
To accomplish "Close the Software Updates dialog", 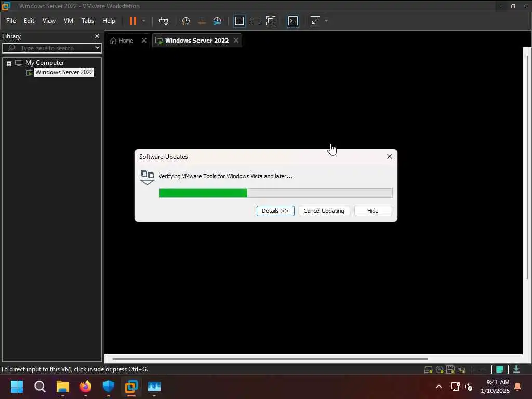I will (x=390, y=156).
